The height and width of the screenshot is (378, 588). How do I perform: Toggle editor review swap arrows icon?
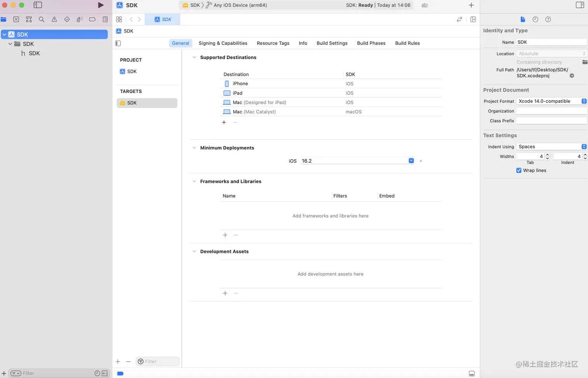click(459, 19)
